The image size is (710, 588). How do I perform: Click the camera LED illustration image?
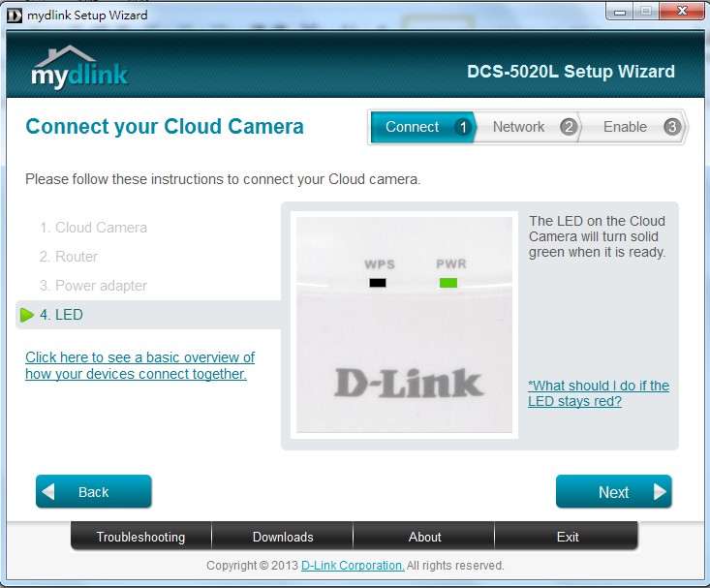pyautogui.click(x=404, y=325)
